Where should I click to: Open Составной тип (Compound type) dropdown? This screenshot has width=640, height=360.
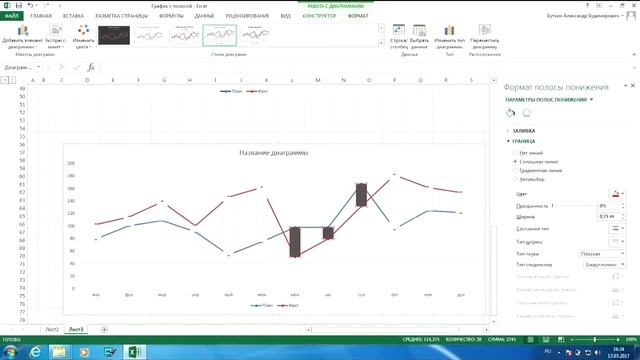(617, 229)
